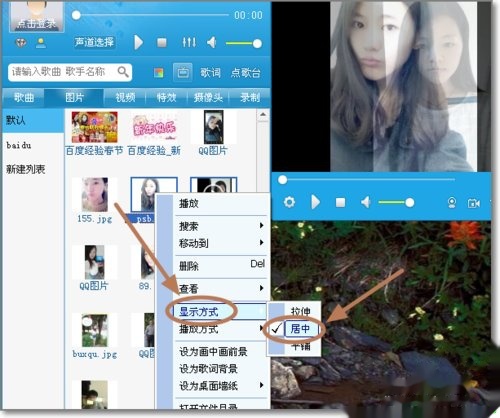500x418 pixels.
Task: Click the webcam icon in video window
Action: (452, 203)
